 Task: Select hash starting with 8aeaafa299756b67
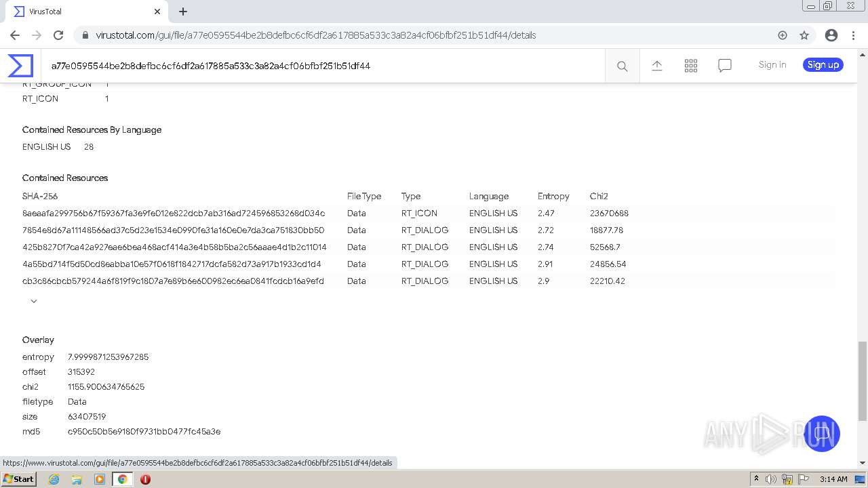[x=174, y=213]
